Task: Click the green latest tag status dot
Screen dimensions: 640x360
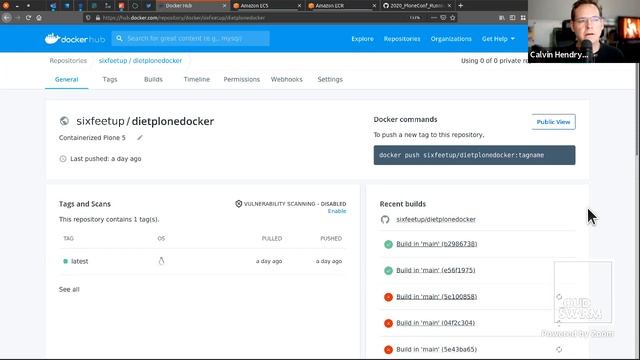Action: 65,261
